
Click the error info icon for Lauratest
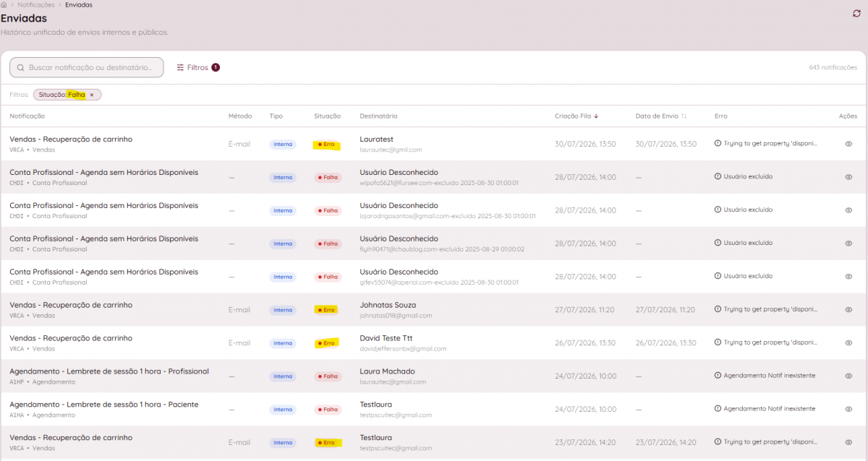pos(718,144)
